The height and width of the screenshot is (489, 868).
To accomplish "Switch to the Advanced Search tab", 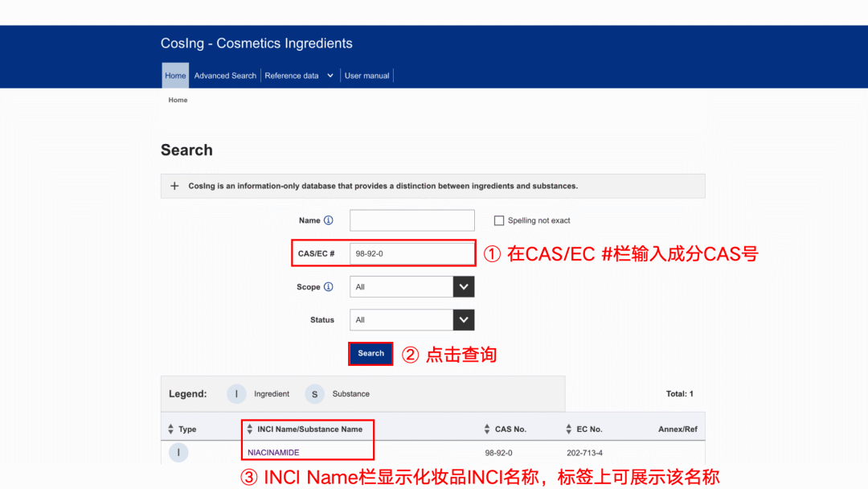I will point(225,75).
